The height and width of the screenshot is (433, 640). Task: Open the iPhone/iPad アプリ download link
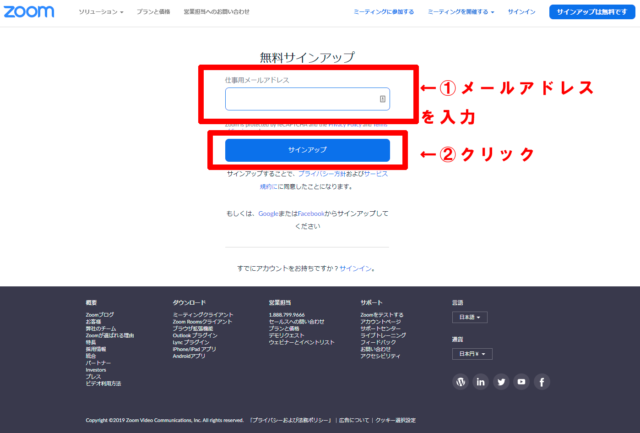[x=194, y=349]
